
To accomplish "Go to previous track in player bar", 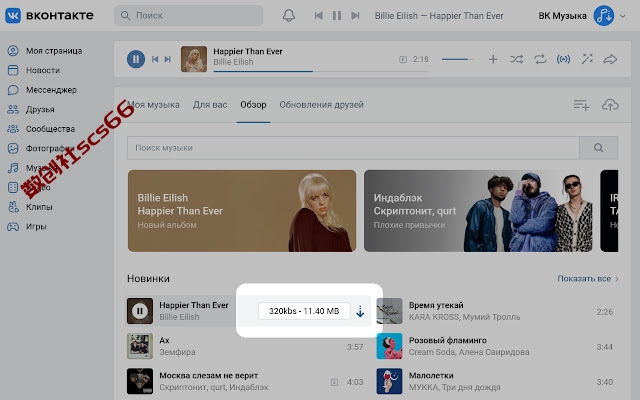I will 155,59.
